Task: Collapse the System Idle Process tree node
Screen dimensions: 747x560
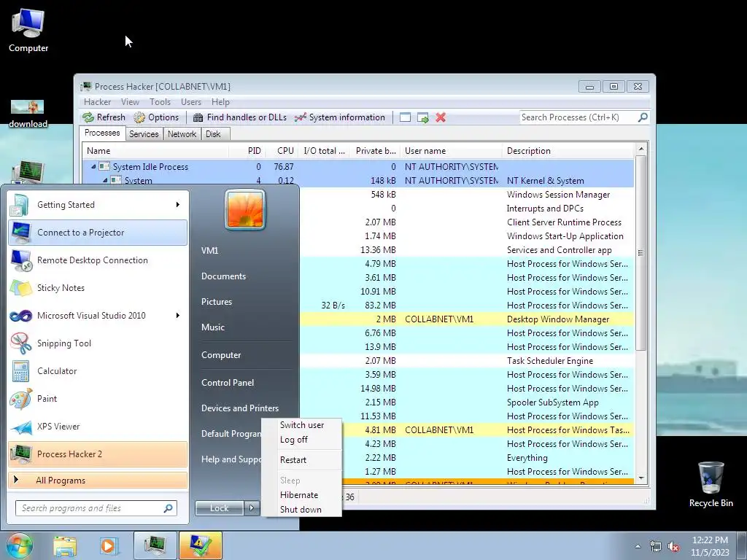Action: [x=93, y=167]
